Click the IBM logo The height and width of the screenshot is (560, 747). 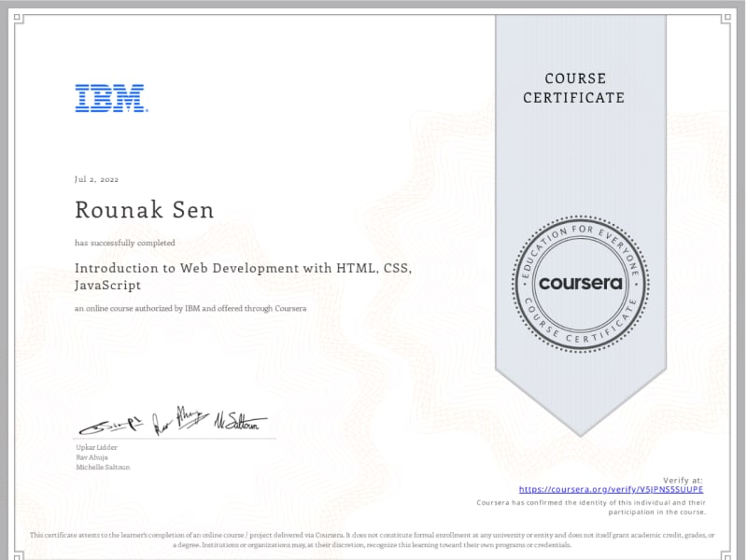click(111, 98)
